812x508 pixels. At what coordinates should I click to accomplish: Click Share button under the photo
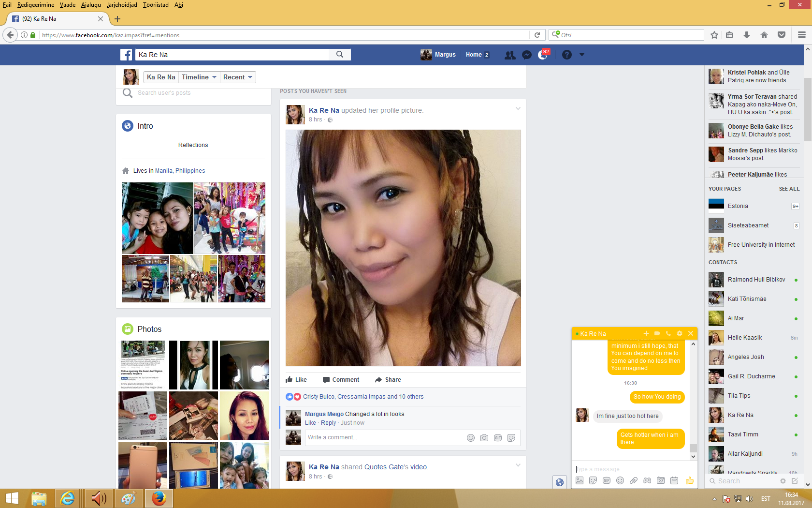point(388,380)
